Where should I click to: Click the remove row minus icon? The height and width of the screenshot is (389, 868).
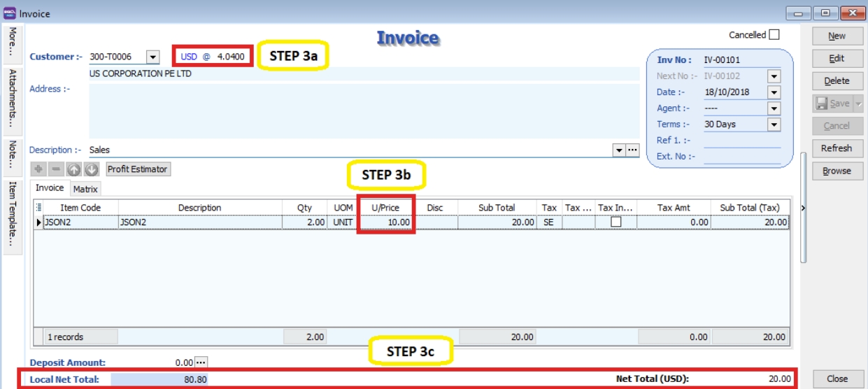pyautogui.click(x=56, y=169)
